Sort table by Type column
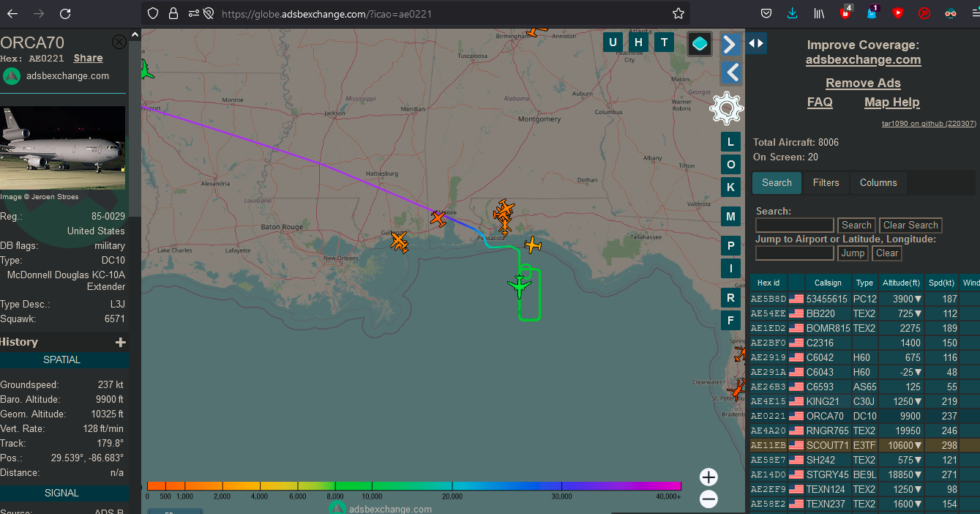This screenshot has width=980, height=514. click(864, 283)
